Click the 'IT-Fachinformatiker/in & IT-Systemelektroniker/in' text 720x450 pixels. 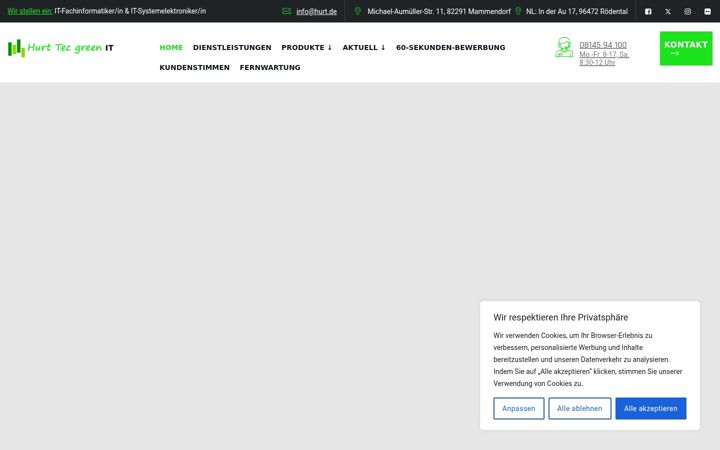(130, 11)
